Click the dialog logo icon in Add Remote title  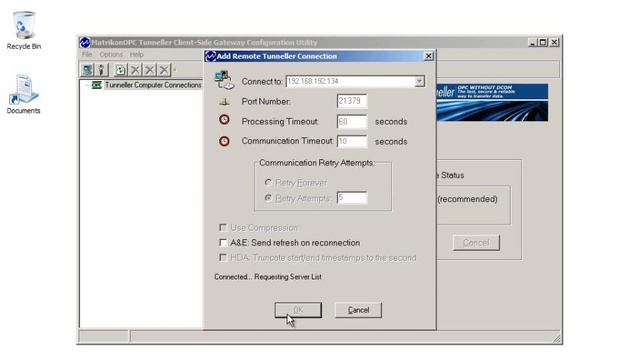pos(210,56)
